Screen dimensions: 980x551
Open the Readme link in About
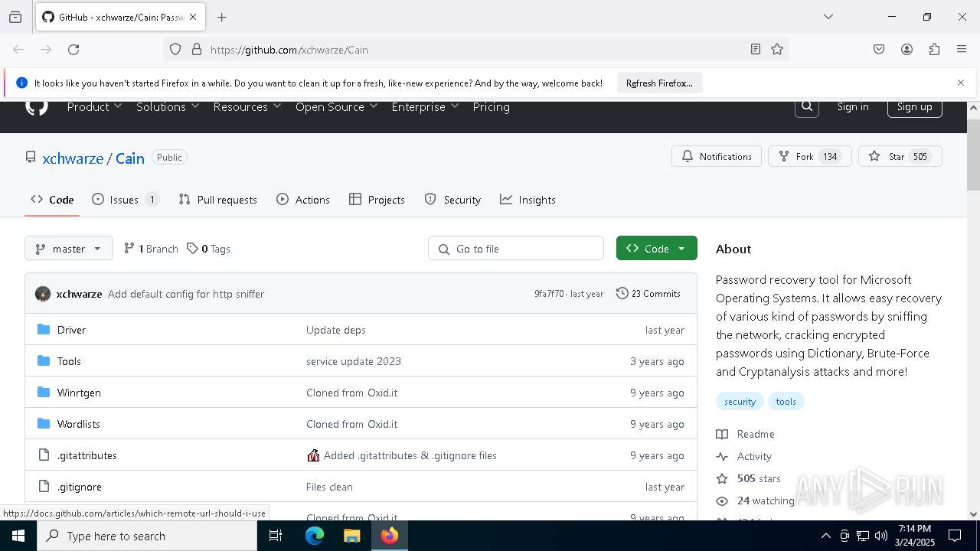[746, 434]
